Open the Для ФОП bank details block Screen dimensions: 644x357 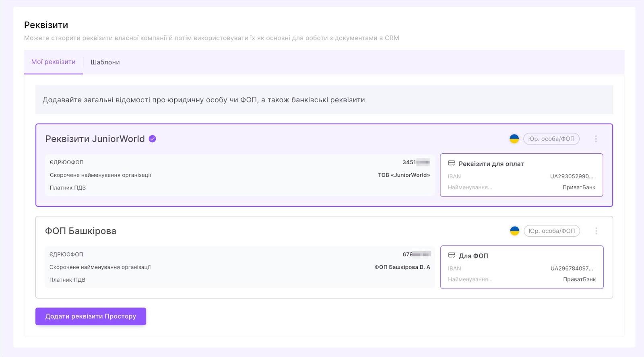pyautogui.click(x=522, y=267)
